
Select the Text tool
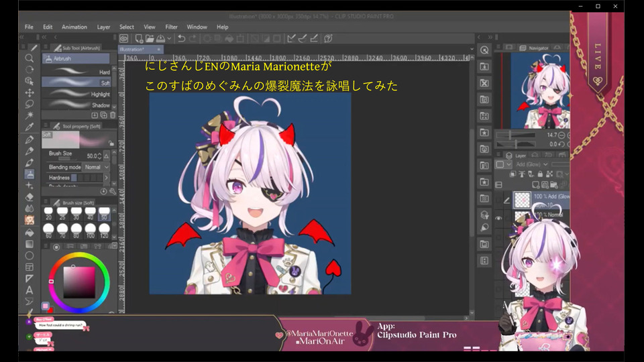tap(29, 290)
